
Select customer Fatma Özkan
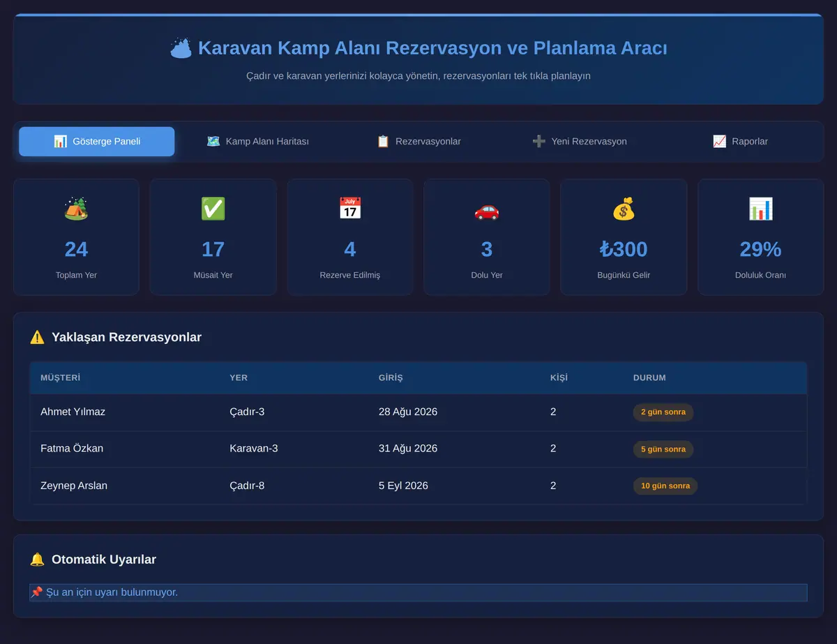(72, 449)
